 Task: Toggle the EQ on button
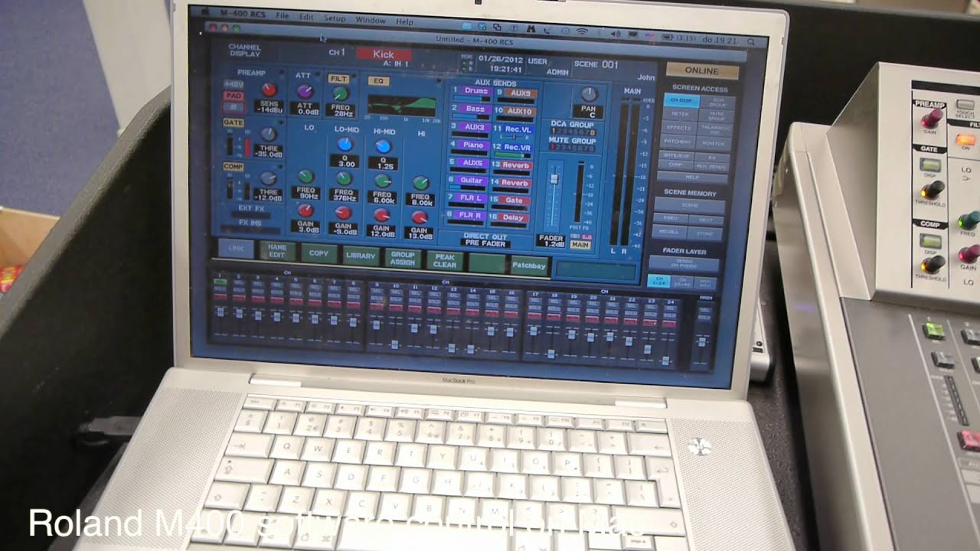378,80
